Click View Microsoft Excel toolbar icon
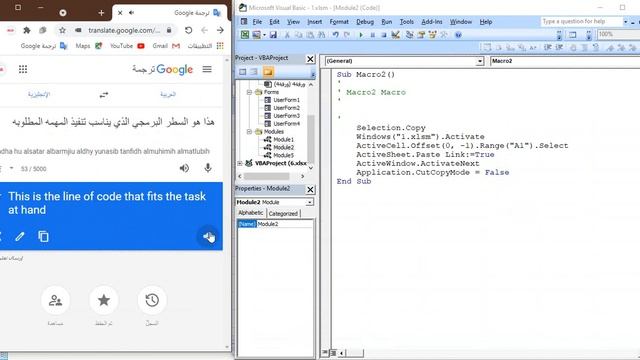Viewport: 640px width, 360px height. (x=244, y=35)
